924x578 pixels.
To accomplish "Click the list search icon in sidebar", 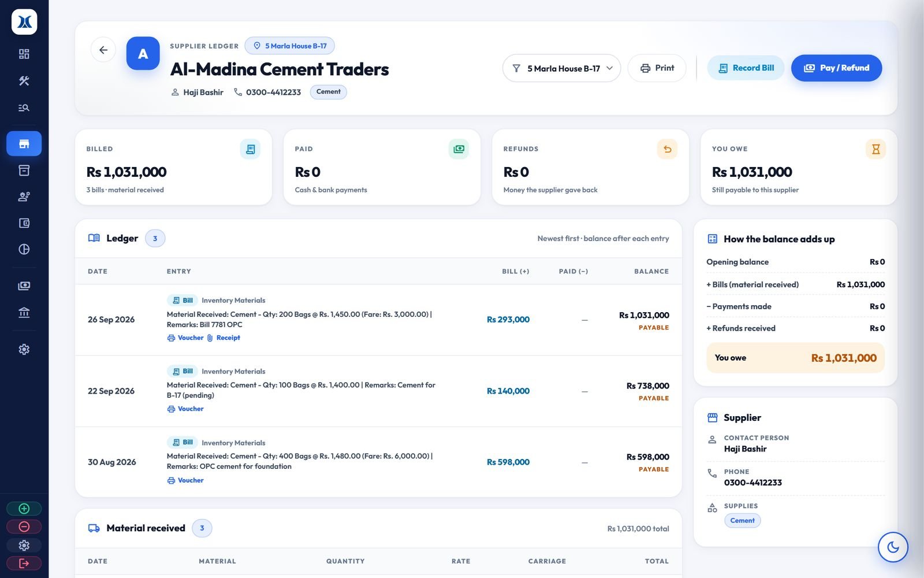I will point(24,108).
